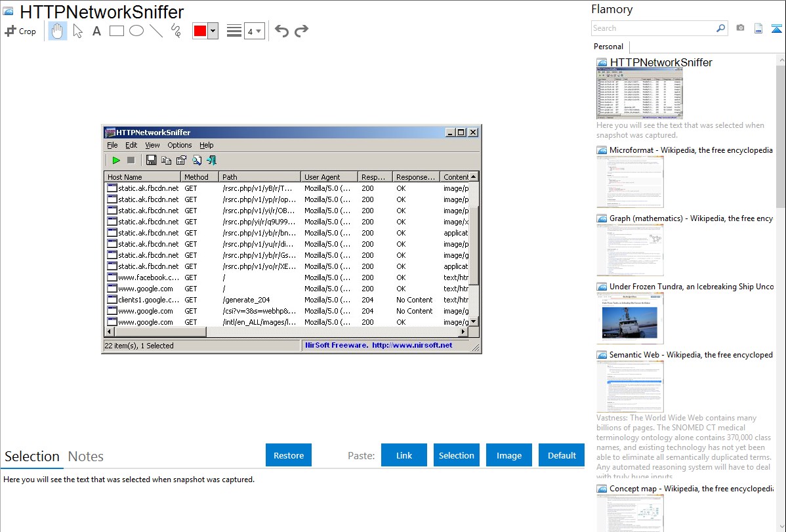Click the 'Concept map' snapshot title
The height and width of the screenshot is (532, 786).
point(692,489)
